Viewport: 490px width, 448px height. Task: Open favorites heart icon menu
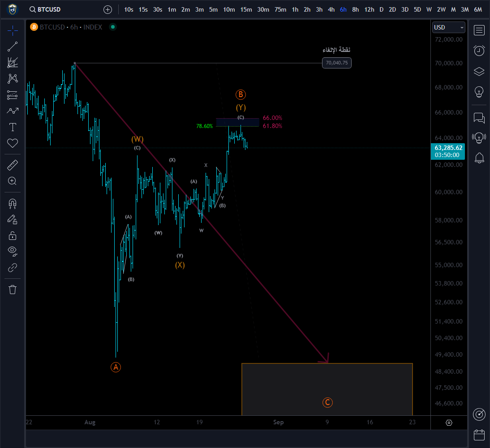coord(13,143)
